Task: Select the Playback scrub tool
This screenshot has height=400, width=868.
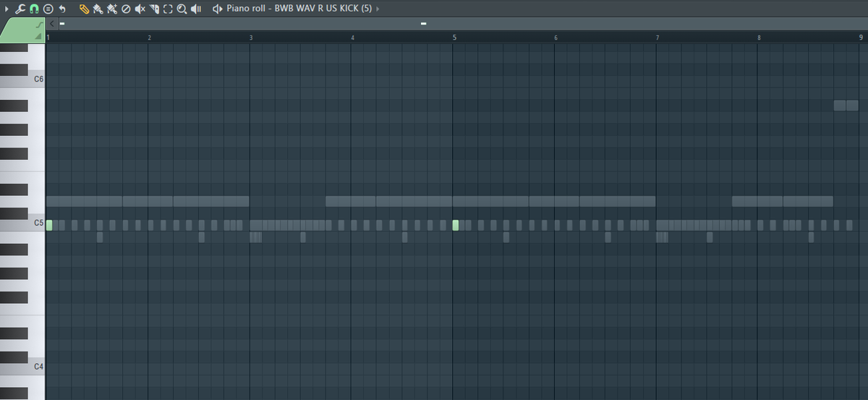Action: (195, 9)
